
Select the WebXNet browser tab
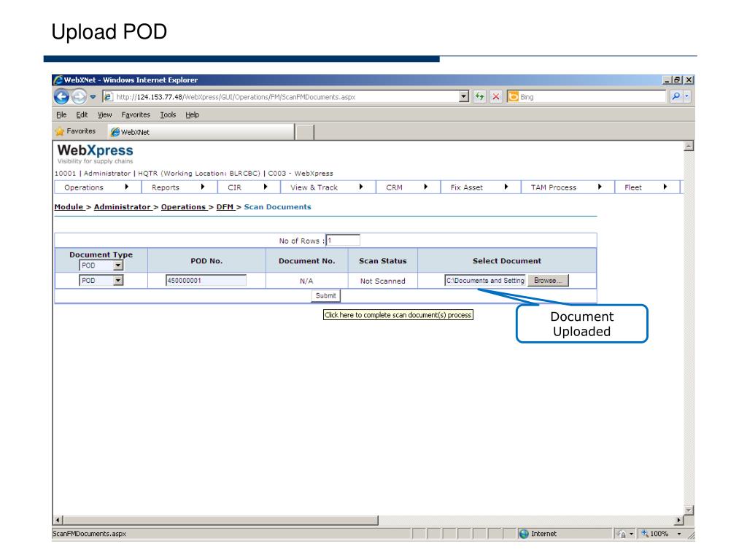pos(201,132)
